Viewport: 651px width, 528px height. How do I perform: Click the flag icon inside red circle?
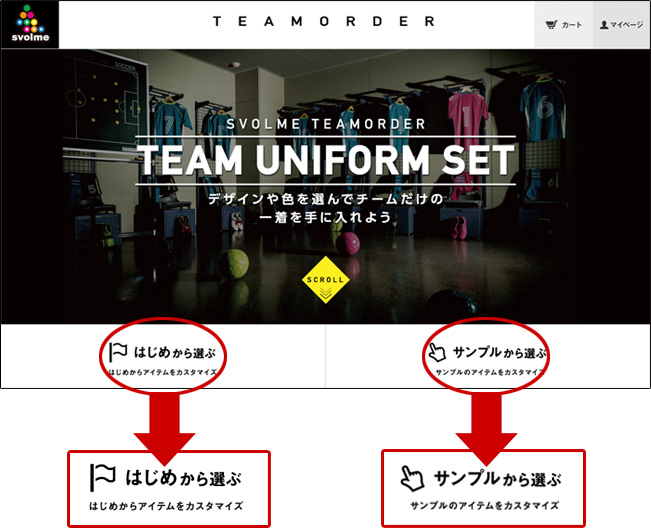tap(118, 352)
